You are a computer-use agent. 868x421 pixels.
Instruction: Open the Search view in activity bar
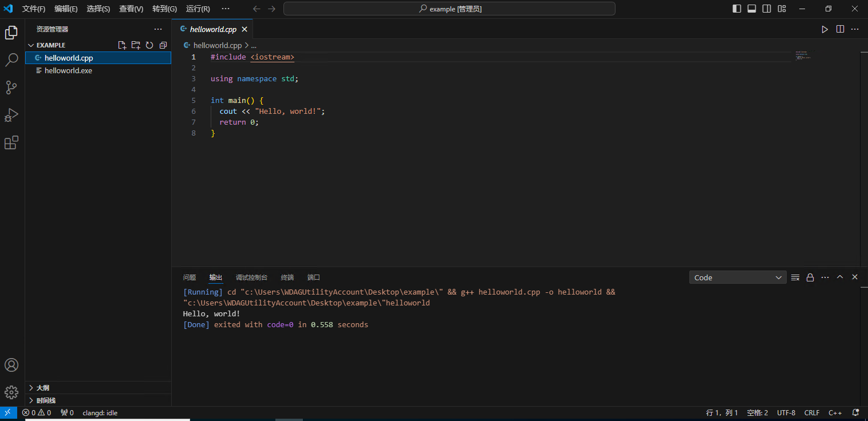coord(11,60)
